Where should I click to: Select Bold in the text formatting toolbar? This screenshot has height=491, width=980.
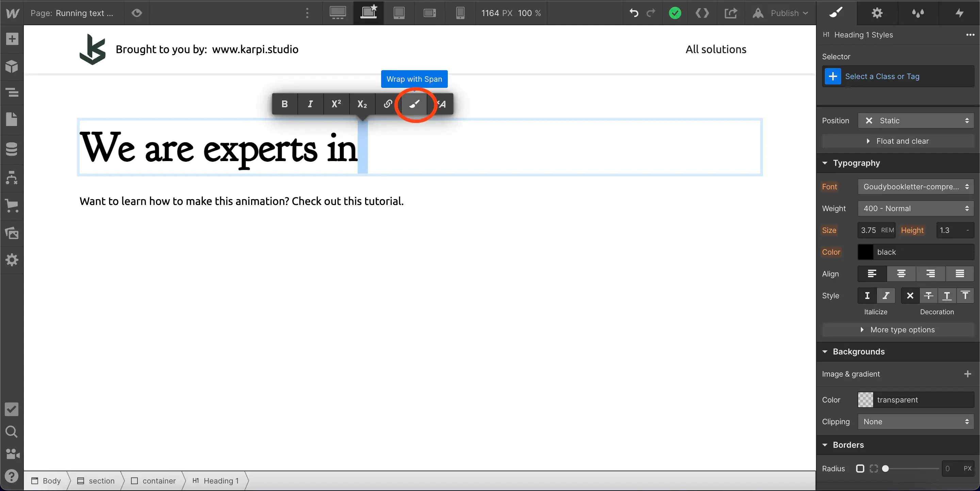pos(284,104)
